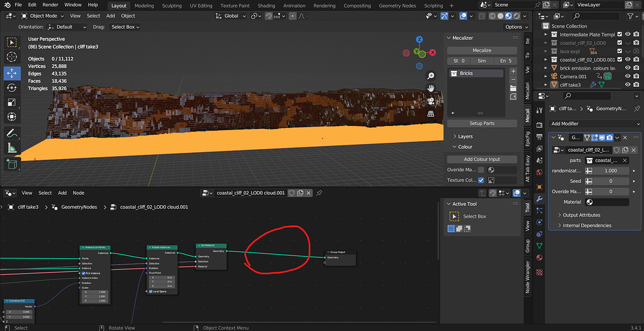Screen dimensions: 644x331
Task: Open the Modifier properties wrench tab
Action: click(540, 199)
